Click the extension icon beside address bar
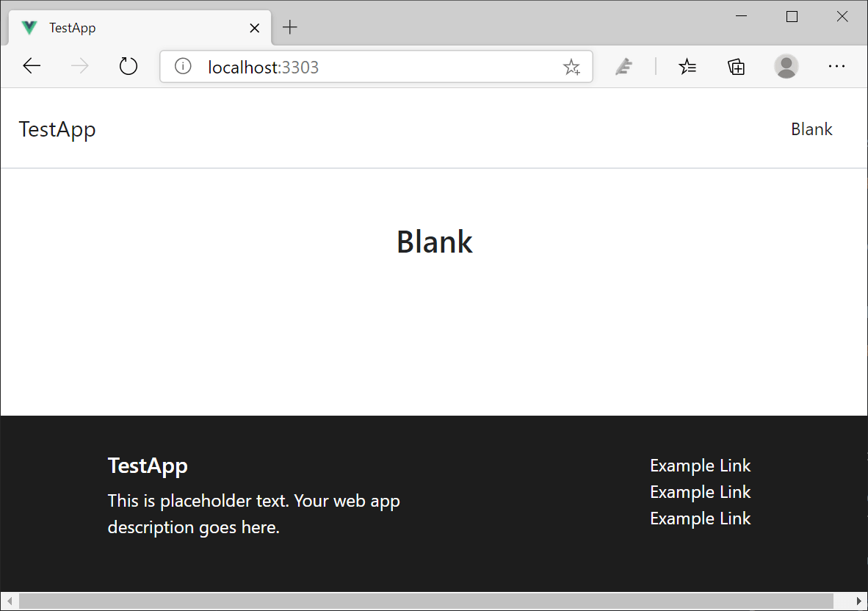This screenshot has height=611, width=868. click(623, 67)
